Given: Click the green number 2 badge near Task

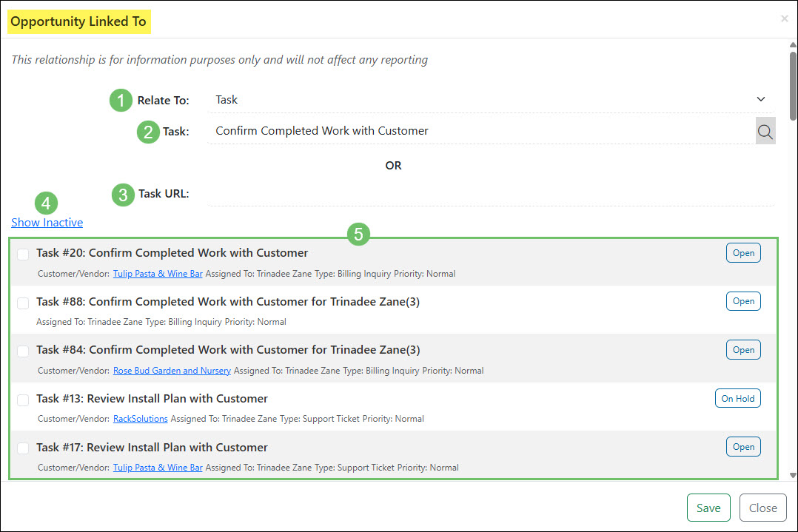Looking at the screenshot, I should point(147,132).
